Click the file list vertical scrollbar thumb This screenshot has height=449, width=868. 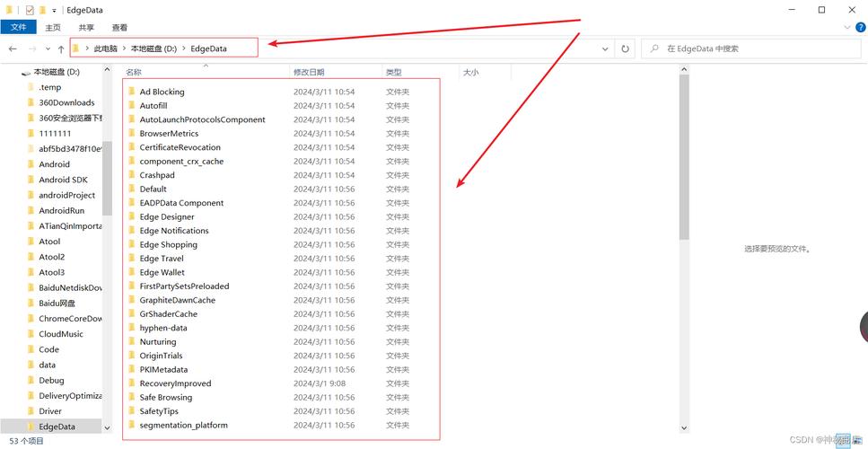coord(684,157)
